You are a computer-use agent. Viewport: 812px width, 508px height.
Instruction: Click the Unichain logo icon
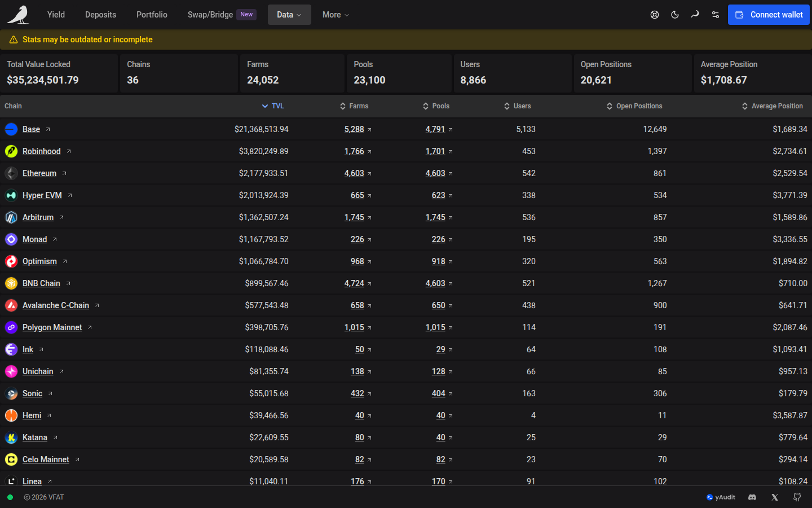11,371
